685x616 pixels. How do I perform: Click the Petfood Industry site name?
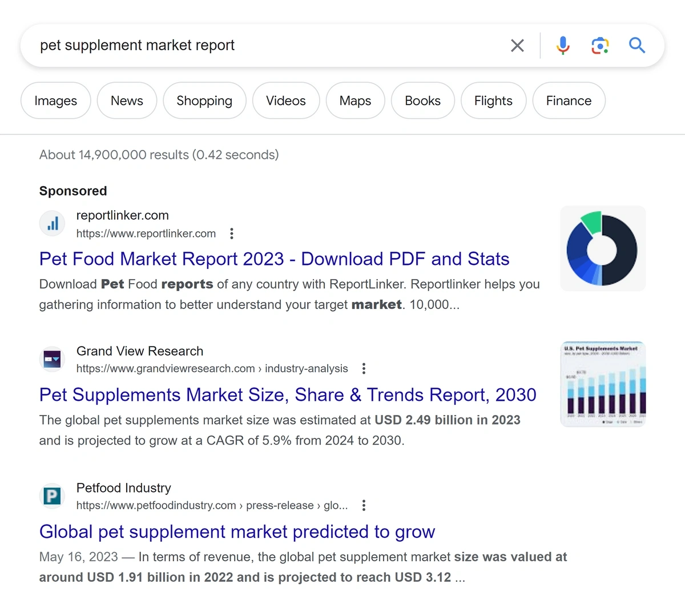(x=124, y=488)
